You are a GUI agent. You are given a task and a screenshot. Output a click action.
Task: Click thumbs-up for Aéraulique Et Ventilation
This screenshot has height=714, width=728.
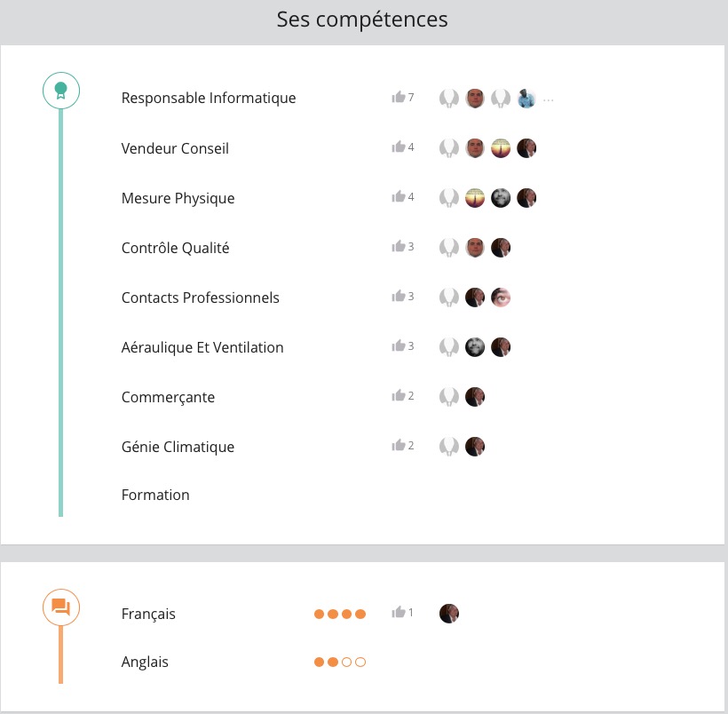(x=398, y=346)
